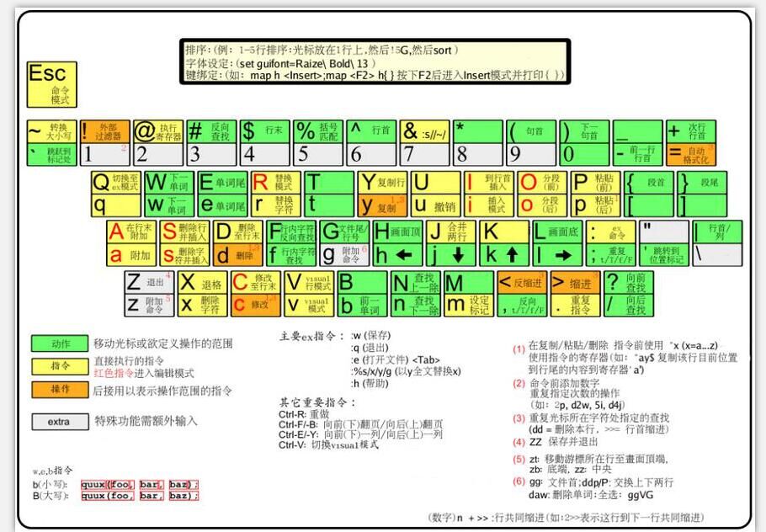Click the # key labeled 反向查找
This screenshot has height=532, width=766.
[211, 131]
